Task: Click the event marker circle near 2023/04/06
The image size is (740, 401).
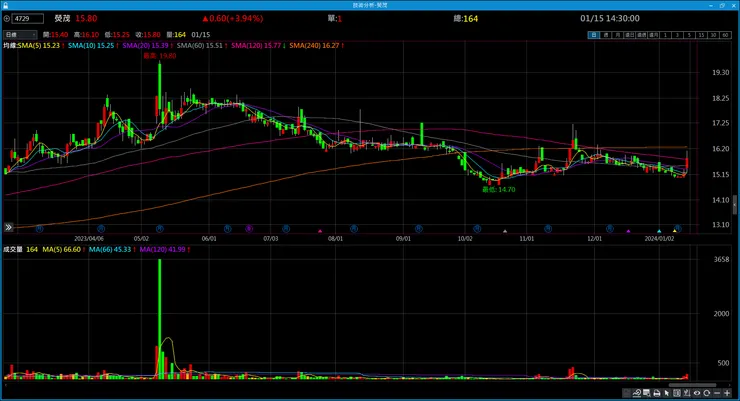Action: click(x=101, y=229)
